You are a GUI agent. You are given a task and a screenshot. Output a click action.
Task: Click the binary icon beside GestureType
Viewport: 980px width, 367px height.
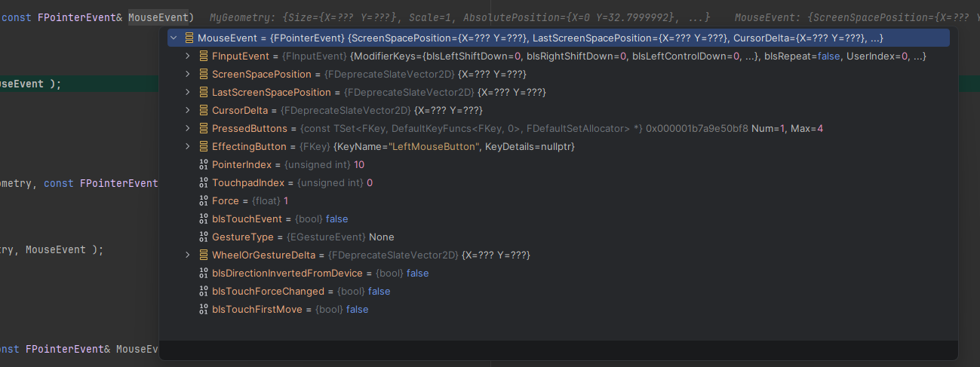pos(203,237)
